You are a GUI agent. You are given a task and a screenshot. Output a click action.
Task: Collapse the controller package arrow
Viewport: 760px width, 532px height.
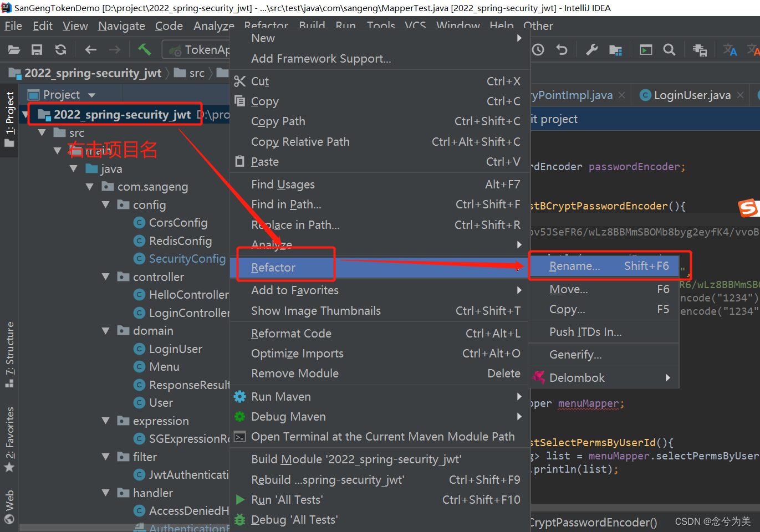pyautogui.click(x=105, y=277)
